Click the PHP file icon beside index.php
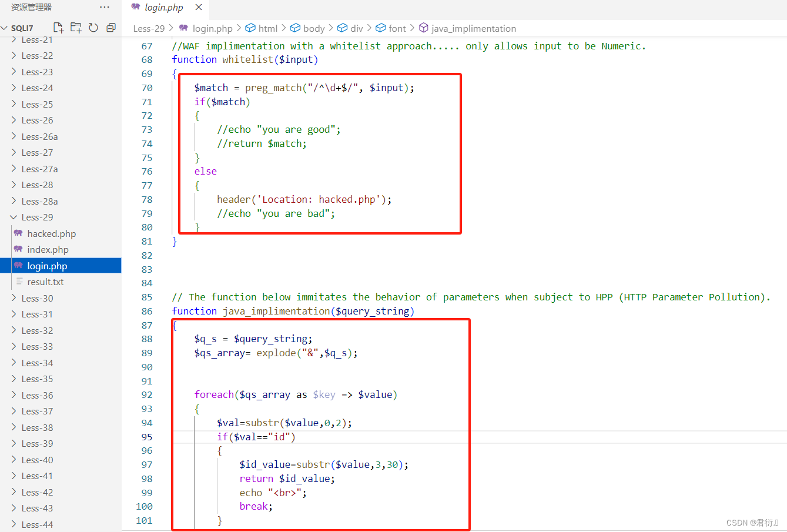Image resolution: width=787 pixels, height=532 pixels. (18, 249)
